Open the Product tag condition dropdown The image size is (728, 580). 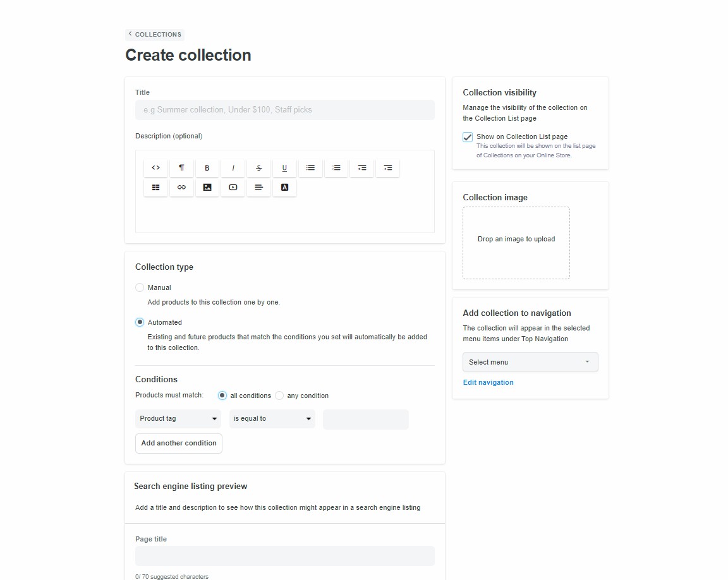(x=178, y=418)
